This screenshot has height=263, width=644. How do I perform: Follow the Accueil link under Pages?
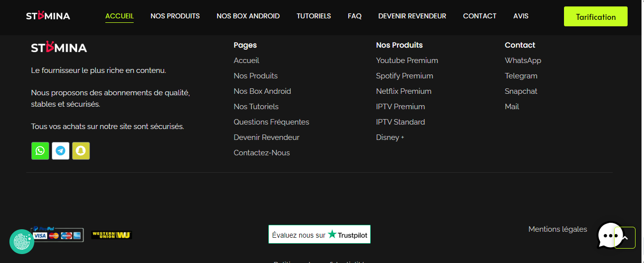(246, 61)
